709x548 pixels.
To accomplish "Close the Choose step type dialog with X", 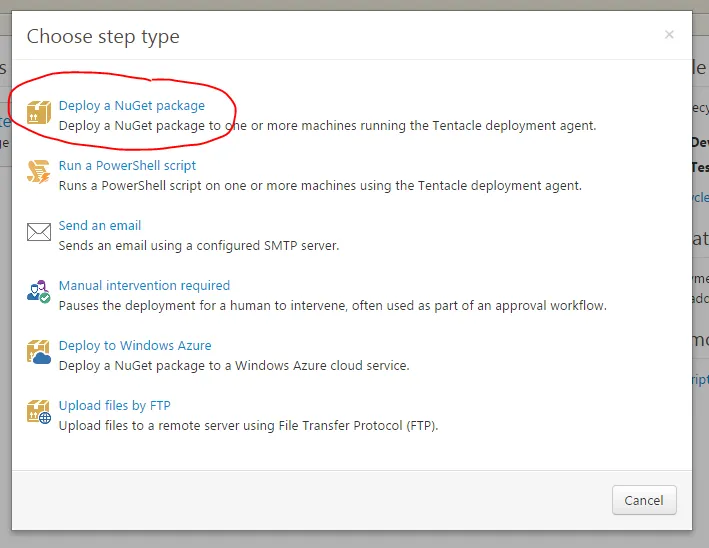I will [669, 35].
